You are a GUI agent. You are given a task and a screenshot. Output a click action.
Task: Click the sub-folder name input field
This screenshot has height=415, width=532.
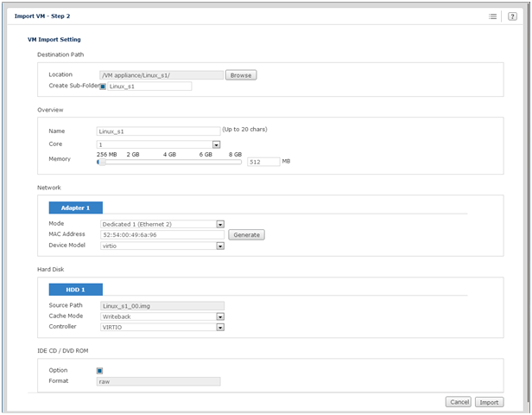tap(149, 86)
